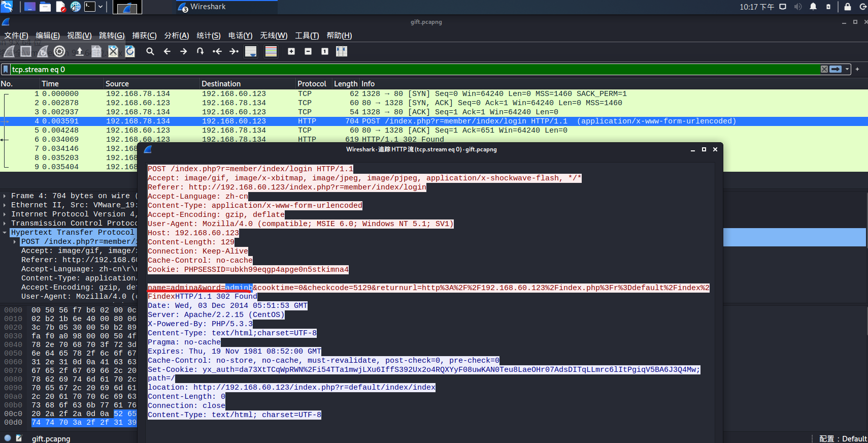The height and width of the screenshot is (443, 868).
Task: Restart the current capture
Action: (x=43, y=51)
